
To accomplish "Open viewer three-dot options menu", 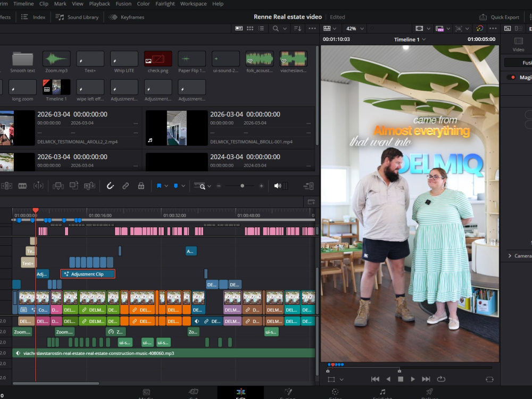I will pos(493,29).
